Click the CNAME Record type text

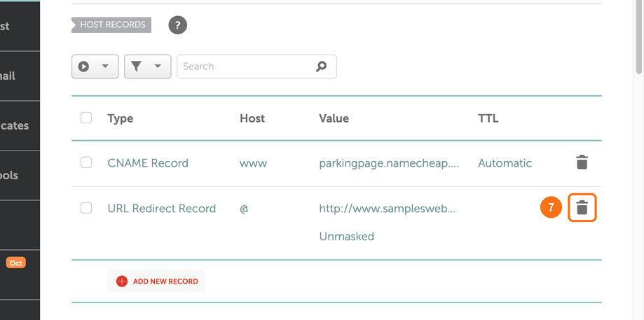pos(148,163)
